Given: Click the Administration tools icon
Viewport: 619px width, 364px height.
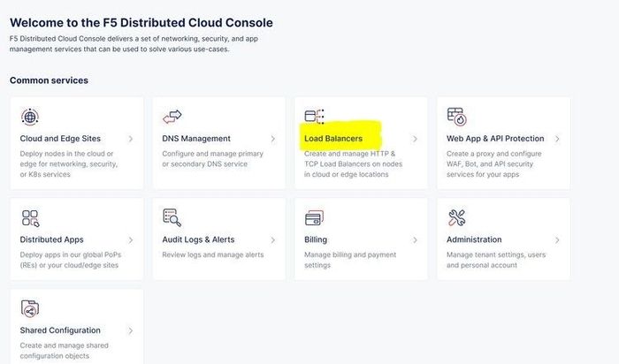Looking at the screenshot, I should tap(456, 217).
